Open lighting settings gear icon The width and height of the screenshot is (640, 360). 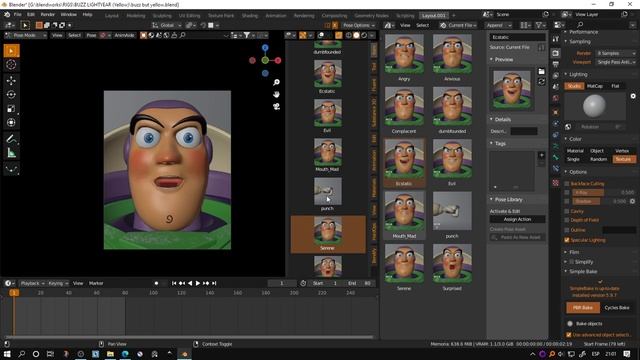pyautogui.click(x=633, y=96)
